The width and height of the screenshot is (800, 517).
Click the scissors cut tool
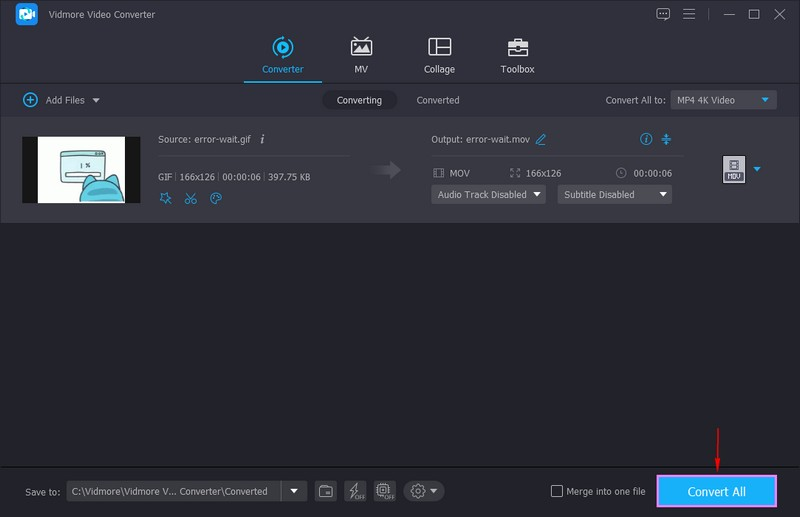[191, 198]
